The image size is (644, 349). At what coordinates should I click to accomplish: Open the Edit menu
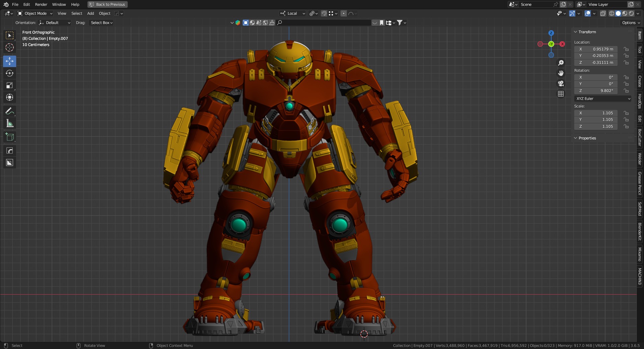[26, 4]
